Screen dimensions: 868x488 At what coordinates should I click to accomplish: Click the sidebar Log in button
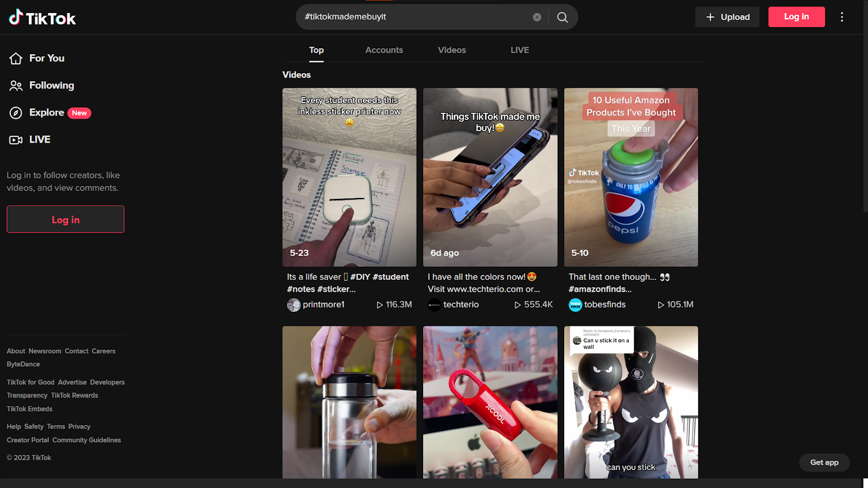click(x=65, y=219)
